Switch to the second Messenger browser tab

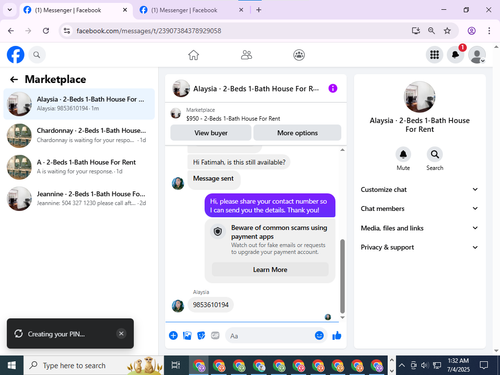(x=191, y=10)
